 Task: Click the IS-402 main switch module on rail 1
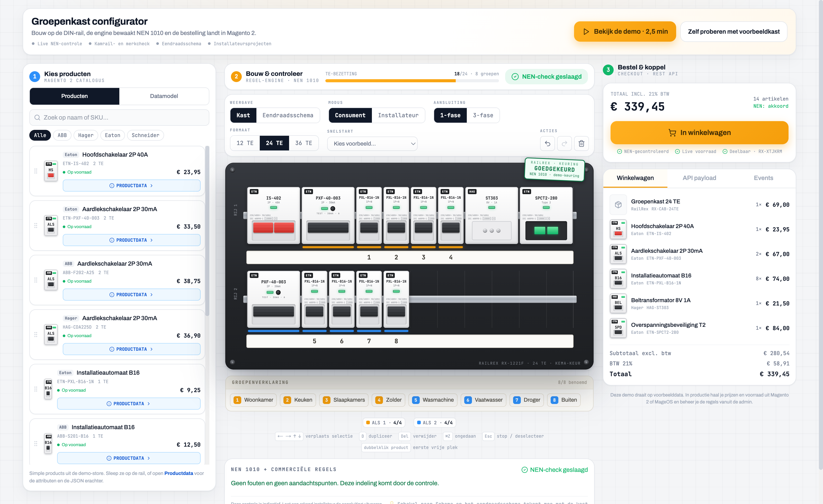(x=274, y=215)
